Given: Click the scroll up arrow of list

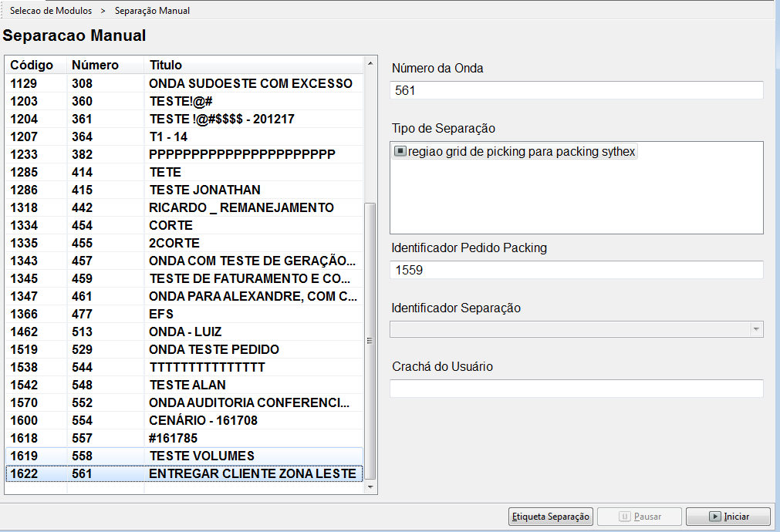Looking at the screenshot, I should [x=370, y=63].
